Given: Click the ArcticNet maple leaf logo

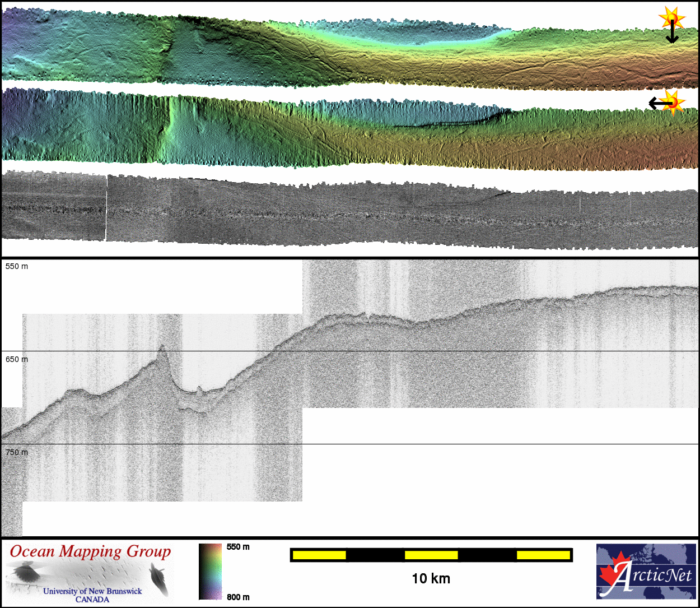Looking at the screenshot, I should pyautogui.click(x=615, y=572).
